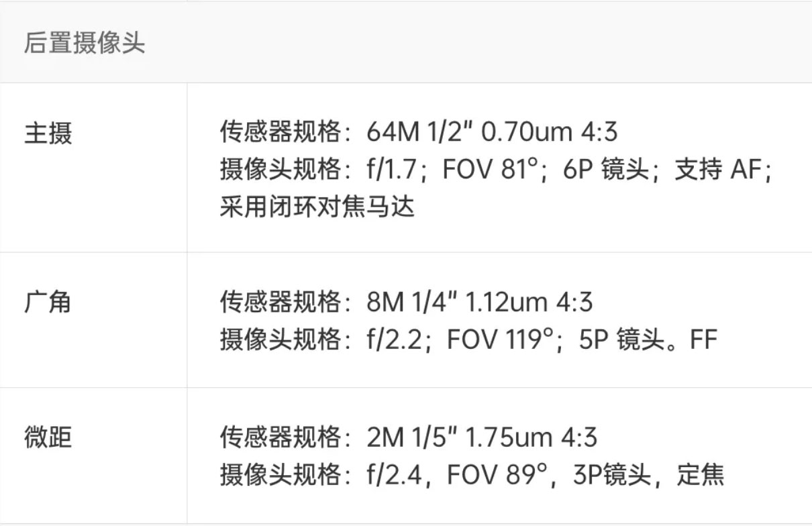The height and width of the screenshot is (526, 812).
Task: Select the 广角 row label
Action: coord(48,303)
